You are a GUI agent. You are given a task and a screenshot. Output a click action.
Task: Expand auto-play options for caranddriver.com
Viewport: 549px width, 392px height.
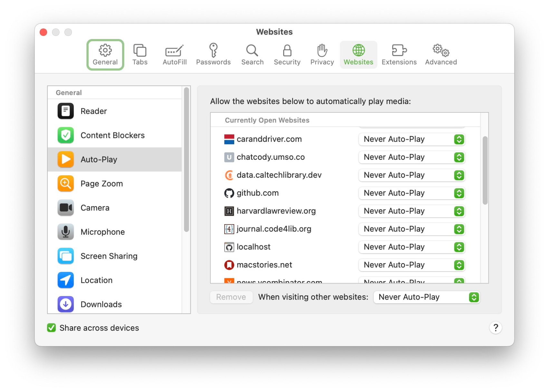click(x=411, y=139)
